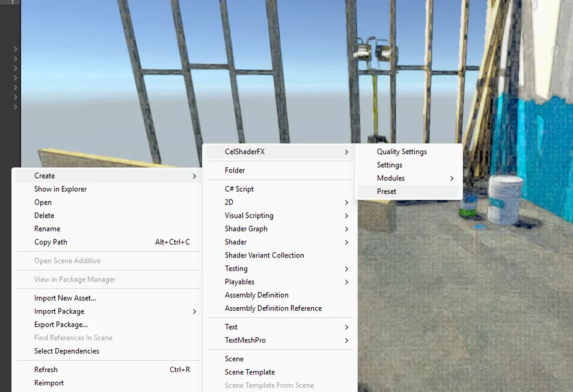The image size is (573, 392).
Task: Choose Assembly Definition Reference
Action: coord(280,308)
